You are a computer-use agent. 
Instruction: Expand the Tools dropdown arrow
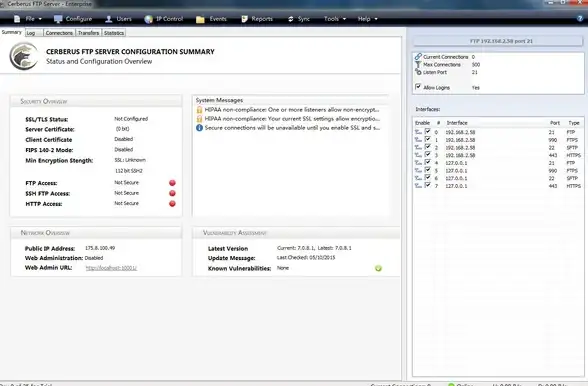tap(344, 19)
